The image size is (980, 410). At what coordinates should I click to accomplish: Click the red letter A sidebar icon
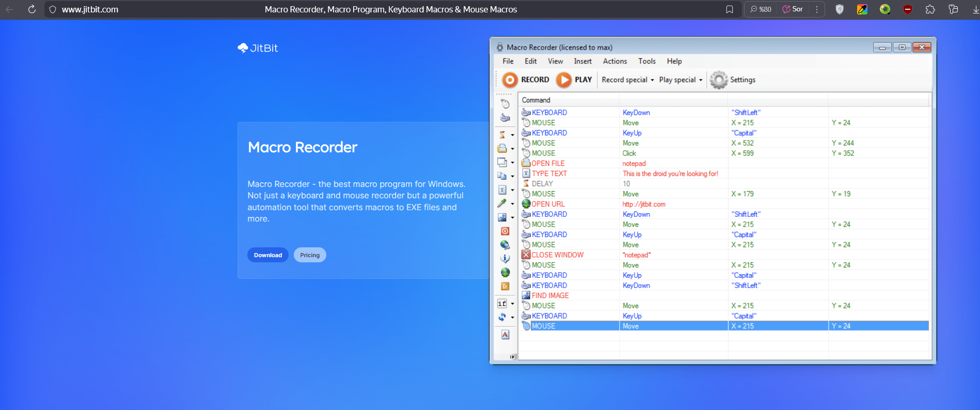[505, 335]
